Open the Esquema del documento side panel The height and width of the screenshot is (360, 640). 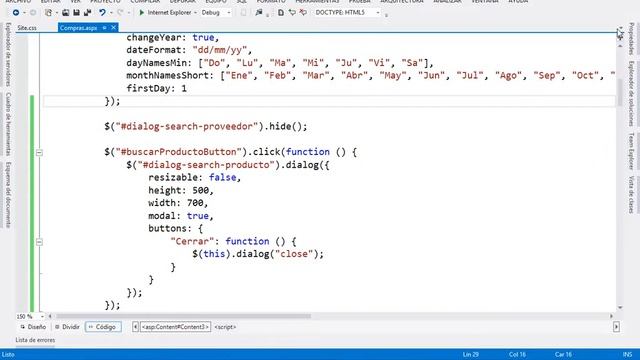coord(8,194)
